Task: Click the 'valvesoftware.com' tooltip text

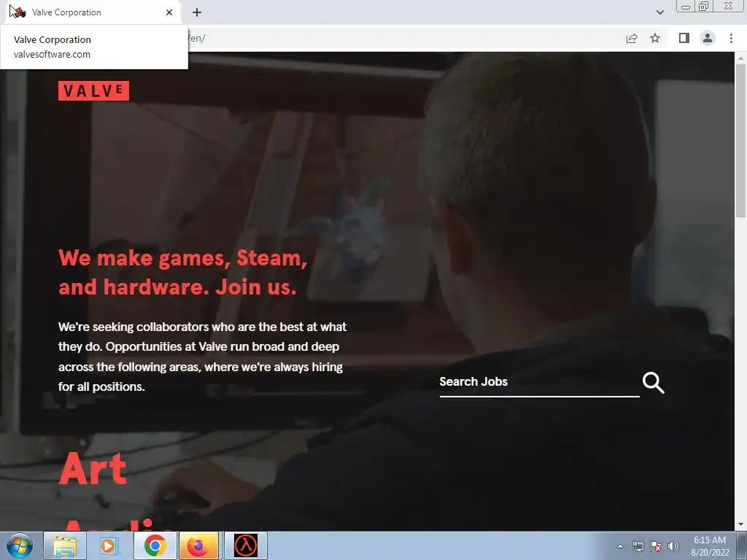Action: point(52,54)
